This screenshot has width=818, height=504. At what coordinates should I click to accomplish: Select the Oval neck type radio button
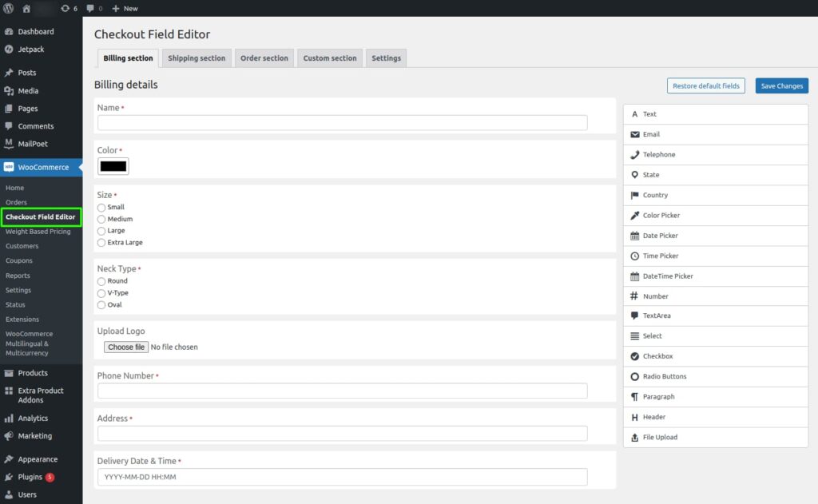101,305
